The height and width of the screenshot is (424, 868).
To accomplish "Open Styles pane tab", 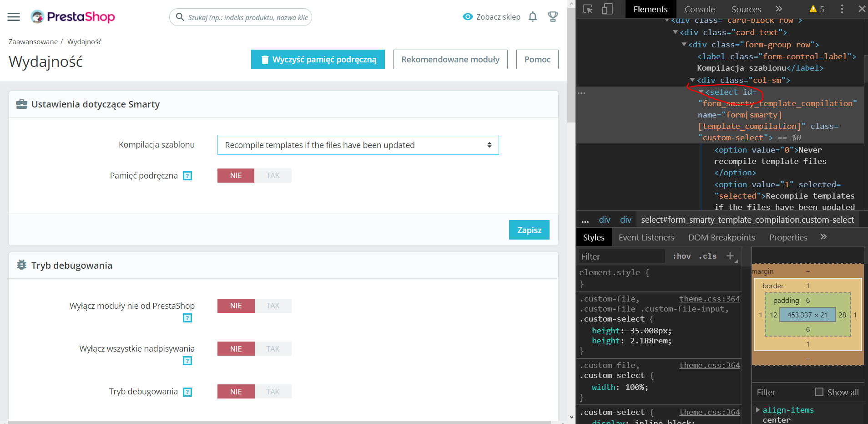I will tap(594, 237).
